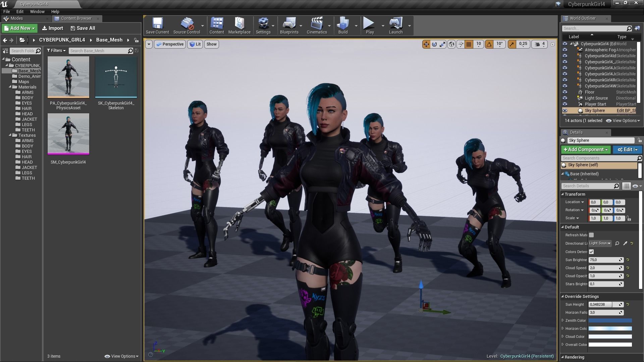
Task: Open the Content toolbar icon
Action: click(217, 26)
